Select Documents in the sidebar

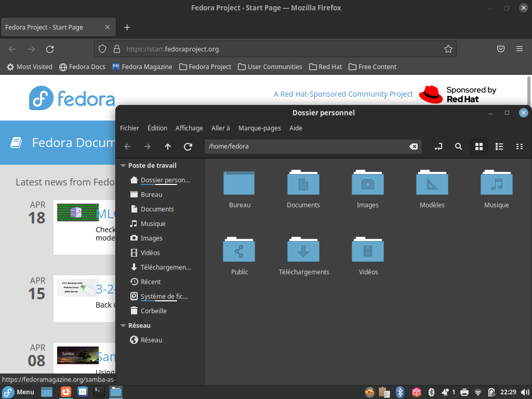point(152,209)
